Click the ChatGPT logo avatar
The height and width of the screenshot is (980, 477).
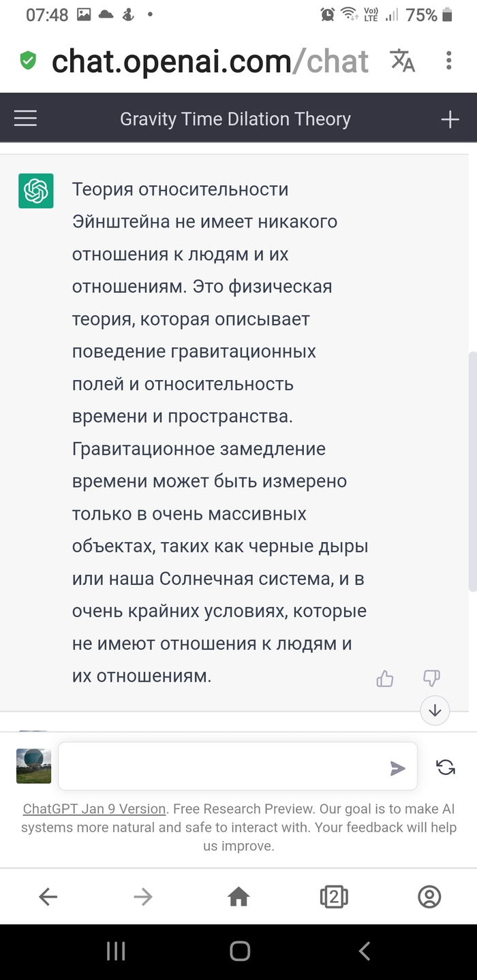click(x=35, y=191)
